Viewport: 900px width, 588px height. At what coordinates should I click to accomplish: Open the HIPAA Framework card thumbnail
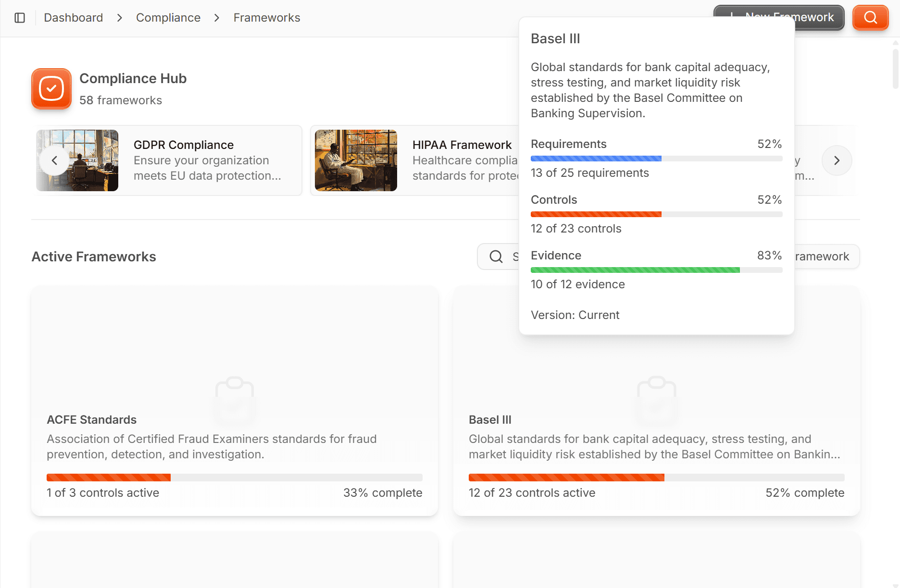click(356, 160)
